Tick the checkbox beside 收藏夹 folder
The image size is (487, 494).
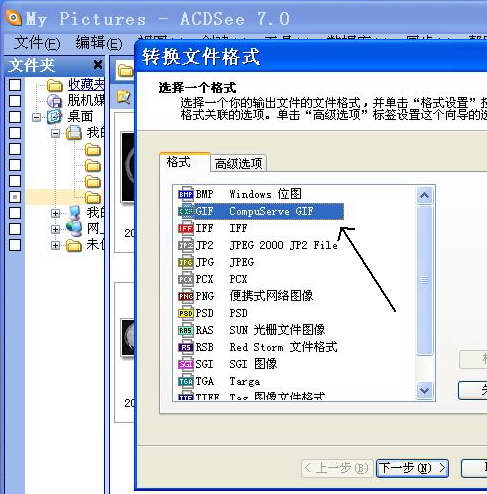(15, 85)
